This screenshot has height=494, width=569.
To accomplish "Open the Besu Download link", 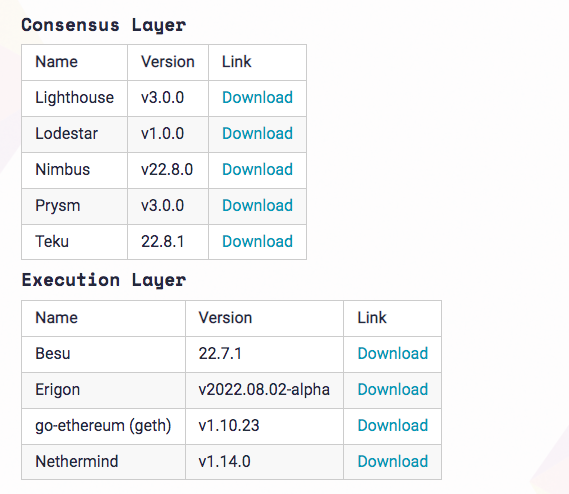I will point(393,354).
